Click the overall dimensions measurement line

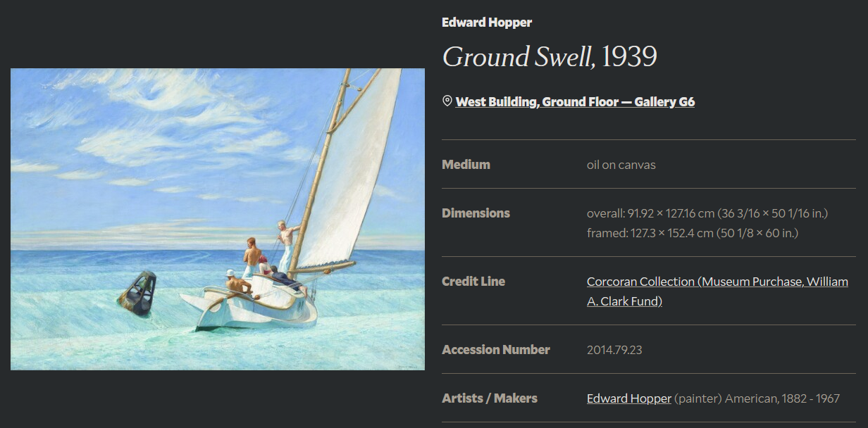pyautogui.click(x=707, y=213)
